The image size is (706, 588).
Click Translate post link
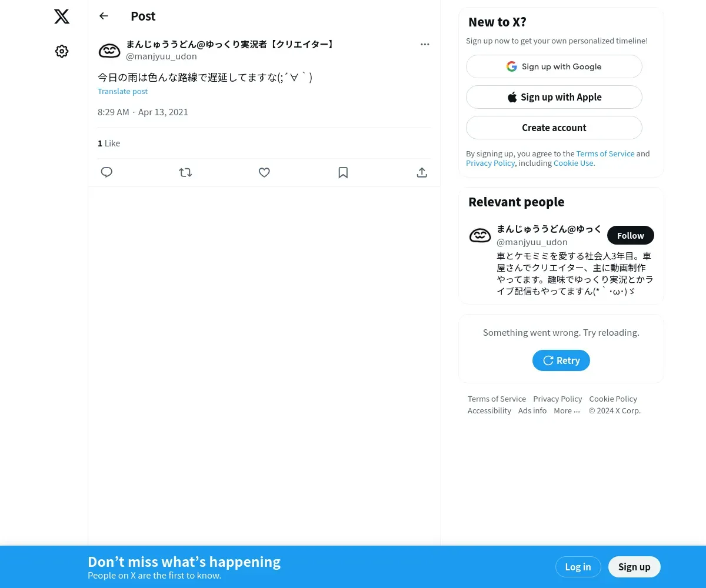pos(122,91)
